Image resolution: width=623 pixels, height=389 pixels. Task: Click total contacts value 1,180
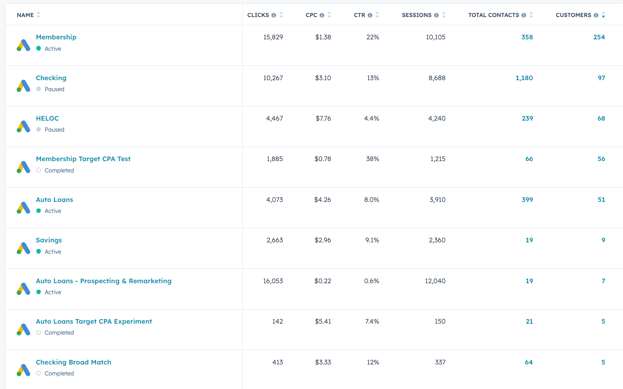(x=524, y=78)
